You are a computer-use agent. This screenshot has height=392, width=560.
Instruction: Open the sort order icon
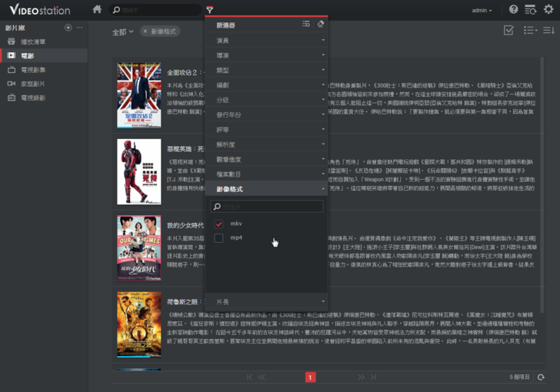[548, 30]
